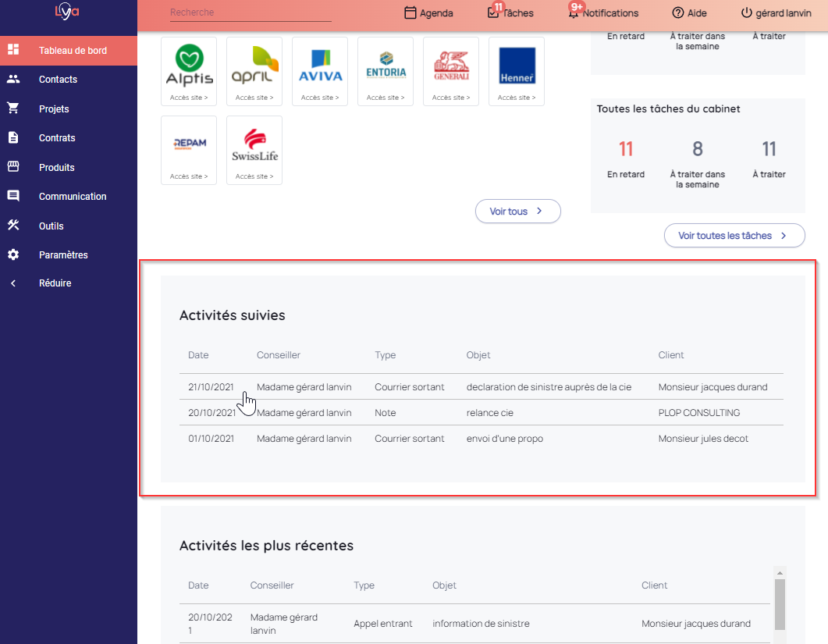
Task: Click the Produits store icon
Action: (x=13, y=167)
